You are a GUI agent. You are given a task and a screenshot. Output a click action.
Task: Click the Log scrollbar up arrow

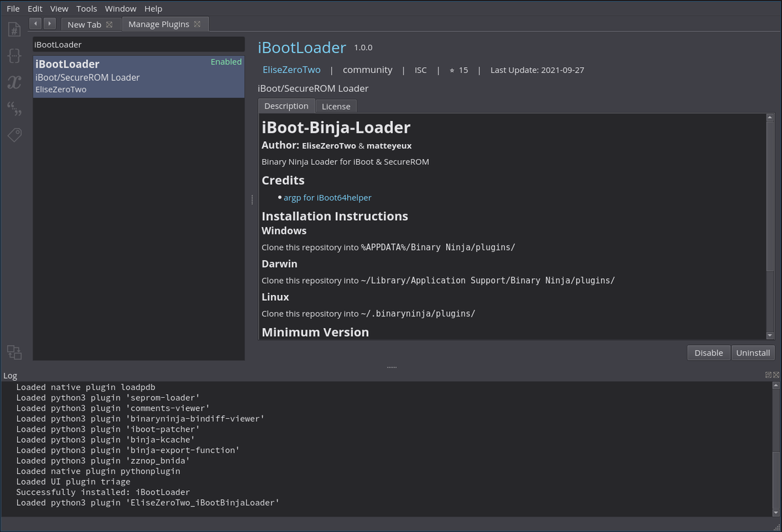[x=775, y=386]
